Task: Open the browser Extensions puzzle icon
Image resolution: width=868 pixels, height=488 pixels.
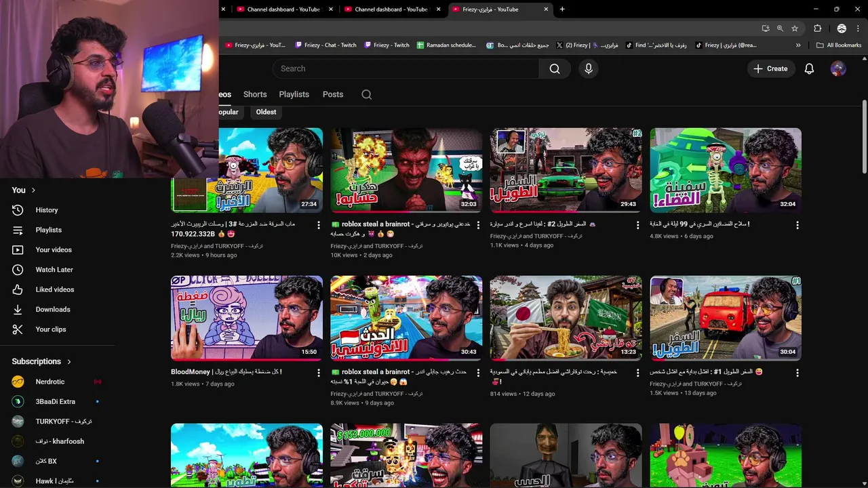Action: 817,28
